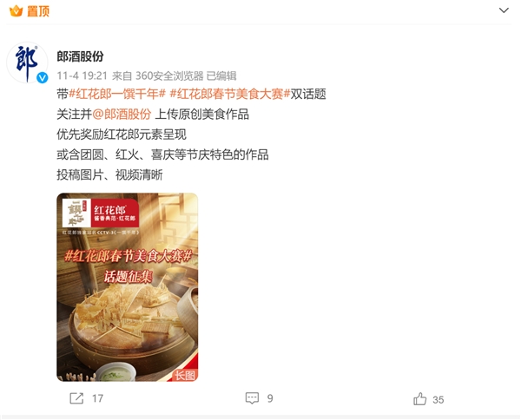
Task: Open the 郎酒股份 account name
Action: (x=80, y=56)
